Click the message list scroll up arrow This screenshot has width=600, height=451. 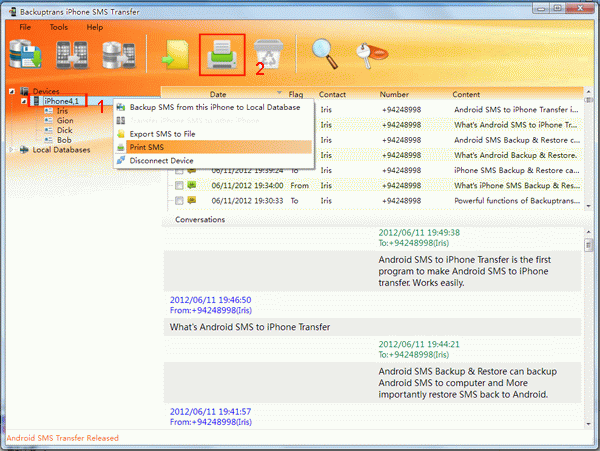point(588,92)
